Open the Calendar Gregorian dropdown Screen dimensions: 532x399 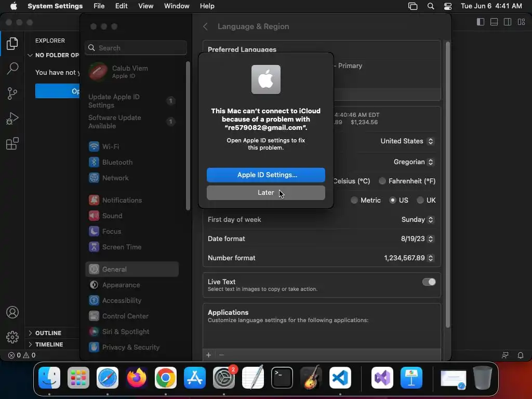[x=414, y=162]
